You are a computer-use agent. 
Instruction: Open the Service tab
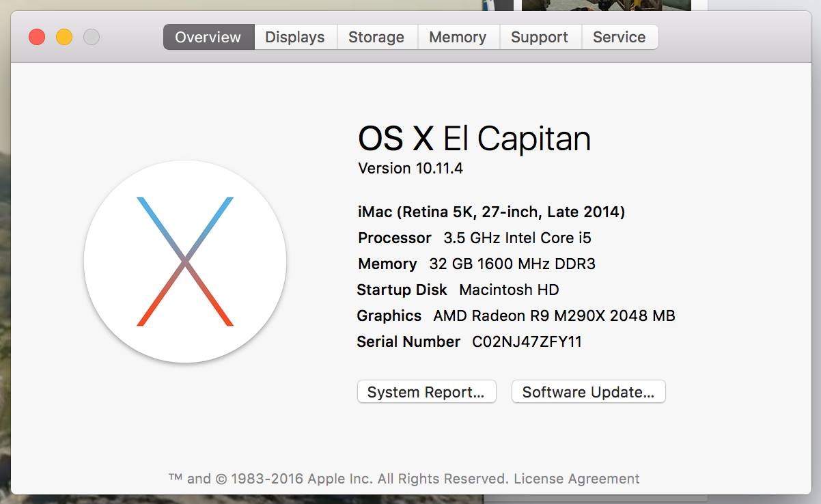coord(619,37)
